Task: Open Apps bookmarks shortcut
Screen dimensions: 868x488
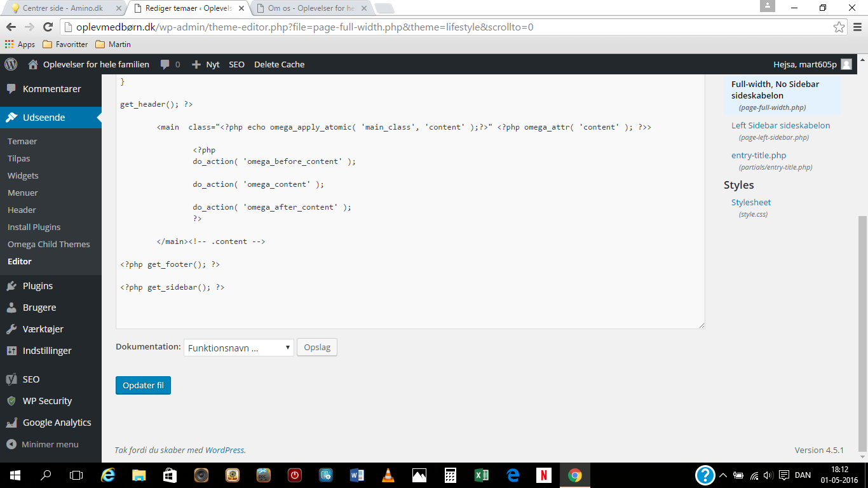Action: click(x=20, y=44)
